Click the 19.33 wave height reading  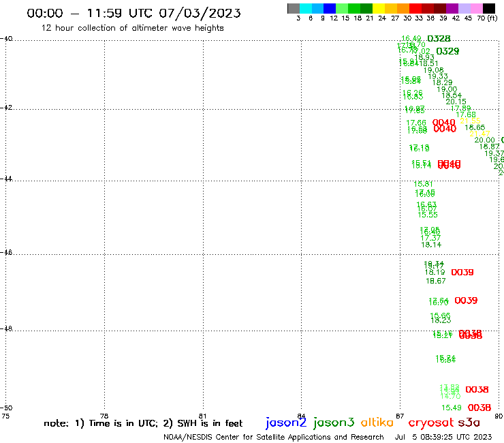(438, 76)
